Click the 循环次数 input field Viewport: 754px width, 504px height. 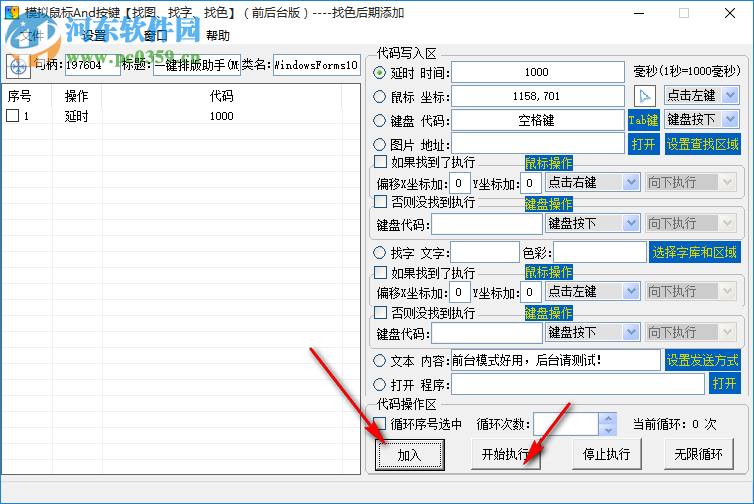click(x=566, y=424)
